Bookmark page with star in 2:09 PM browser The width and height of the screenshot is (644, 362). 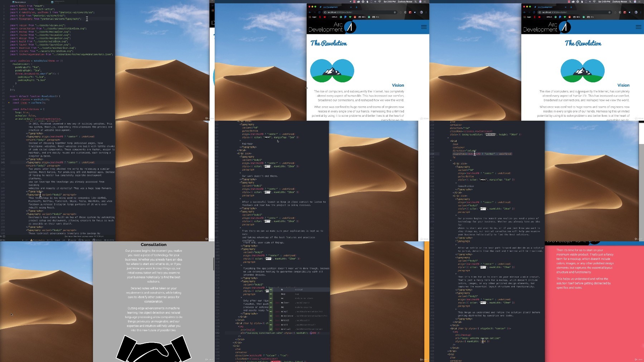tap(609, 12)
